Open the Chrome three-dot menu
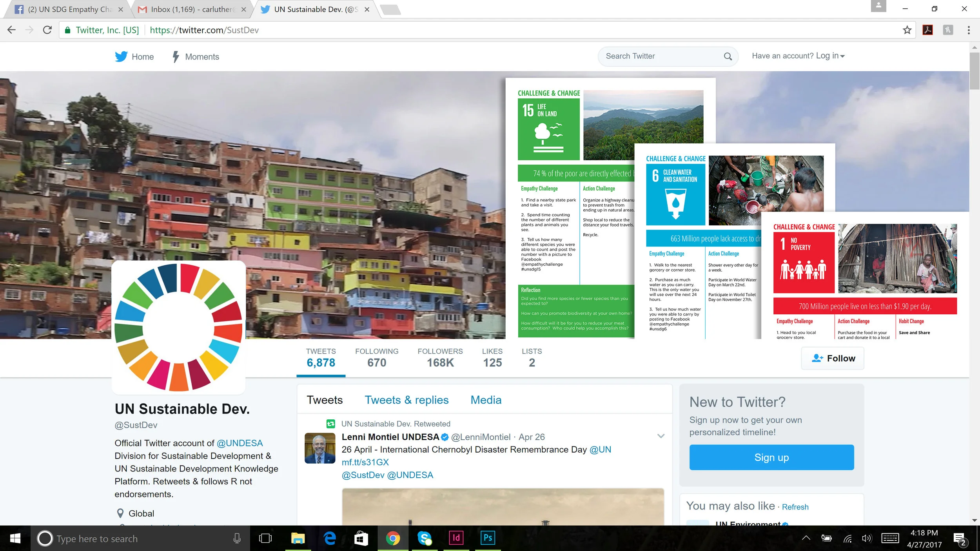This screenshot has height=551, width=980. coord(969,30)
